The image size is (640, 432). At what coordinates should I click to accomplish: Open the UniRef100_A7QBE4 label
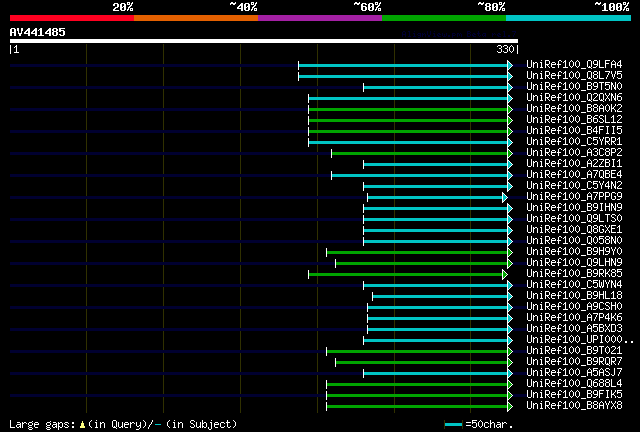tap(574, 175)
